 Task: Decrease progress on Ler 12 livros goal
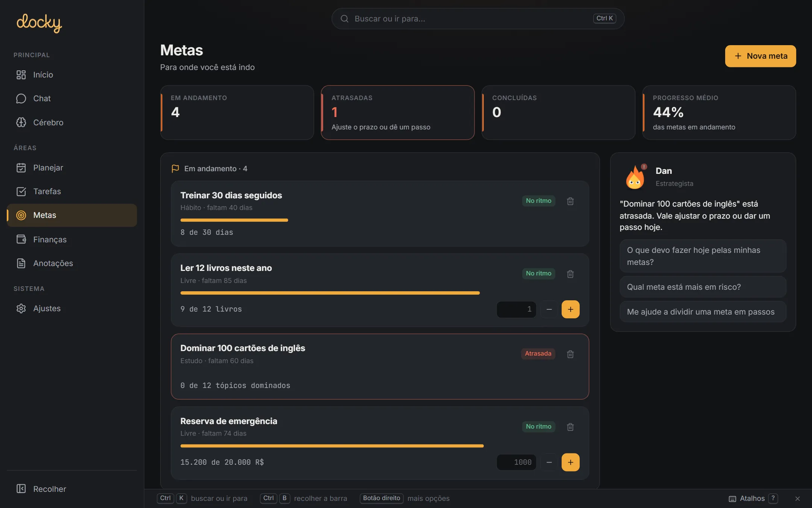(549, 309)
